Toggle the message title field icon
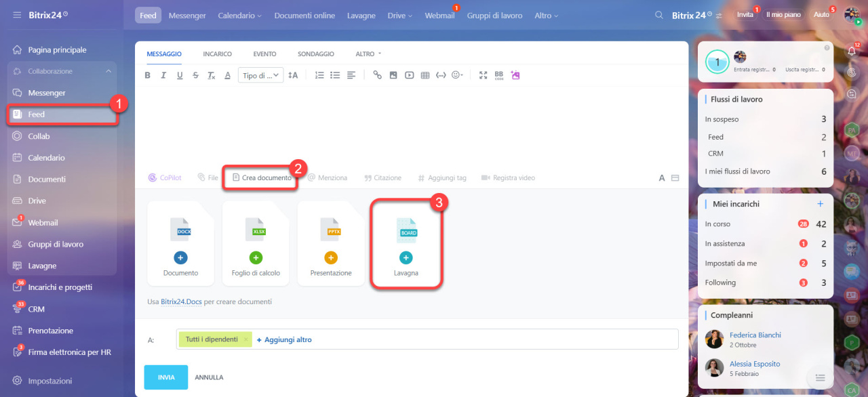 point(675,178)
